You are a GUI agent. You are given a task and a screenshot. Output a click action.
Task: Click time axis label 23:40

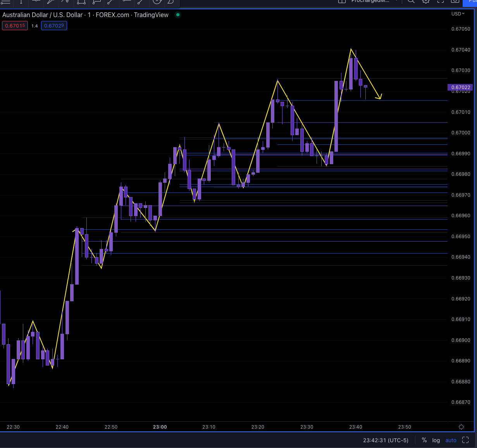tap(356, 427)
